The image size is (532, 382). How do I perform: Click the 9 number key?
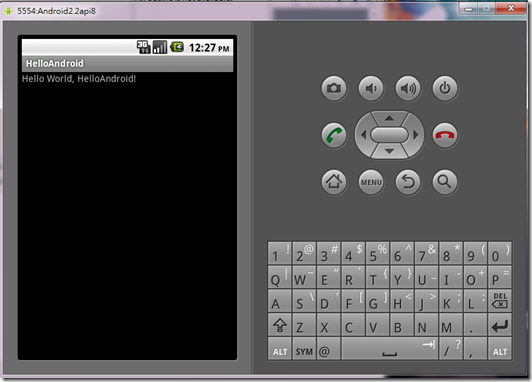(475, 253)
